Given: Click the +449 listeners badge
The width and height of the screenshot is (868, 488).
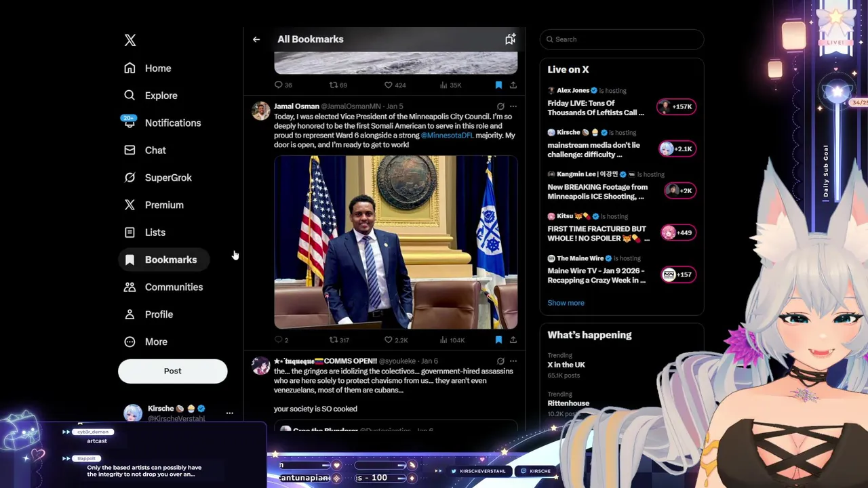Looking at the screenshot, I should tap(678, 232).
